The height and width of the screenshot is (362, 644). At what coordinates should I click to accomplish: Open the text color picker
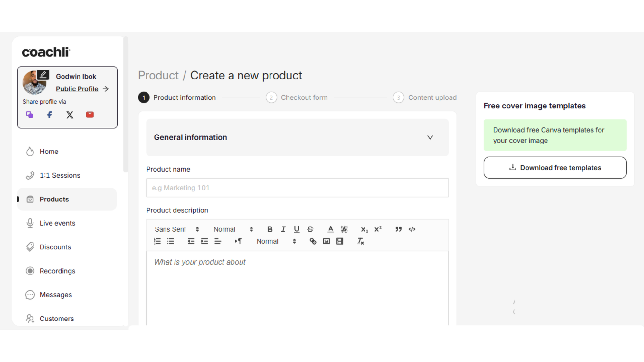coord(330,229)
